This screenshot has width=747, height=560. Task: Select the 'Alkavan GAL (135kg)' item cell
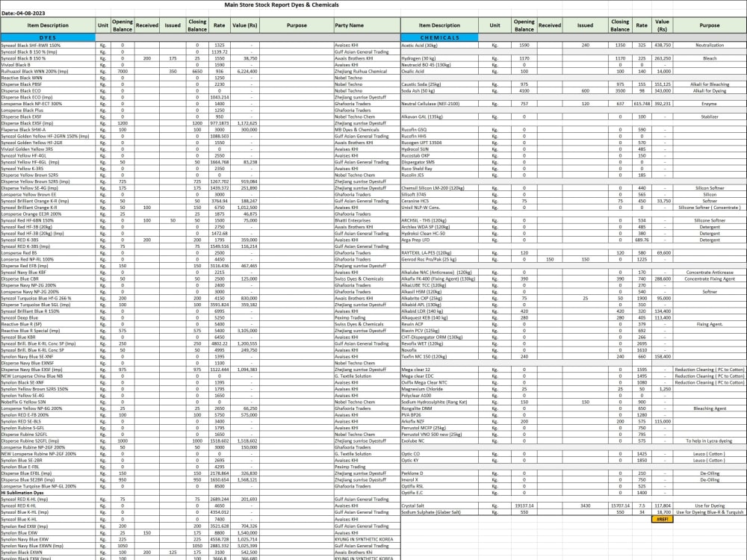(440, 116)
